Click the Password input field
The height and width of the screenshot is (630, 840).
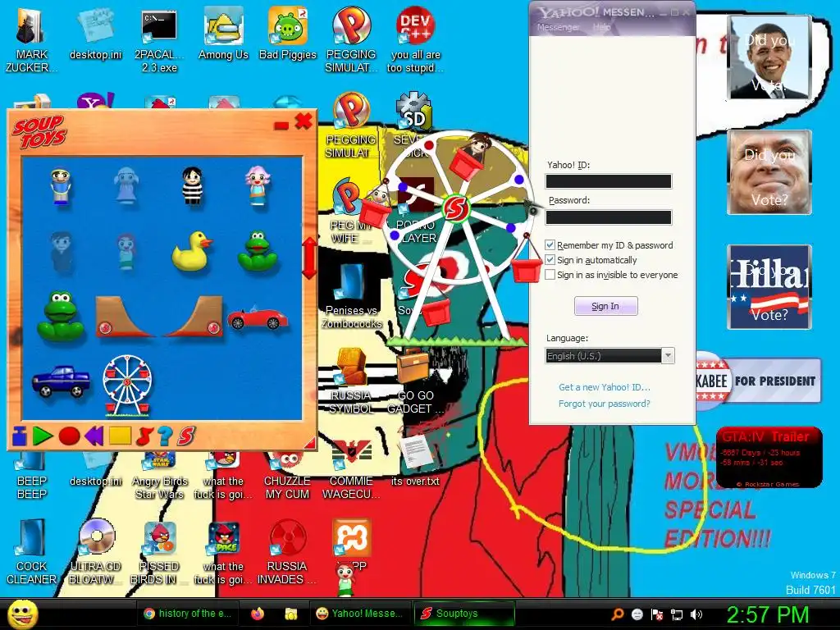click(x=608, y=217)
